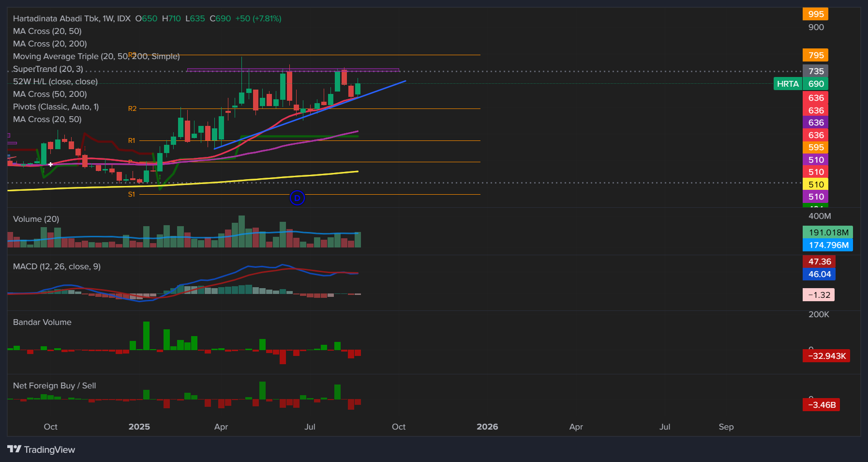Click the green 690 last price label
The image size is (868, 462).
pos(816,84)
